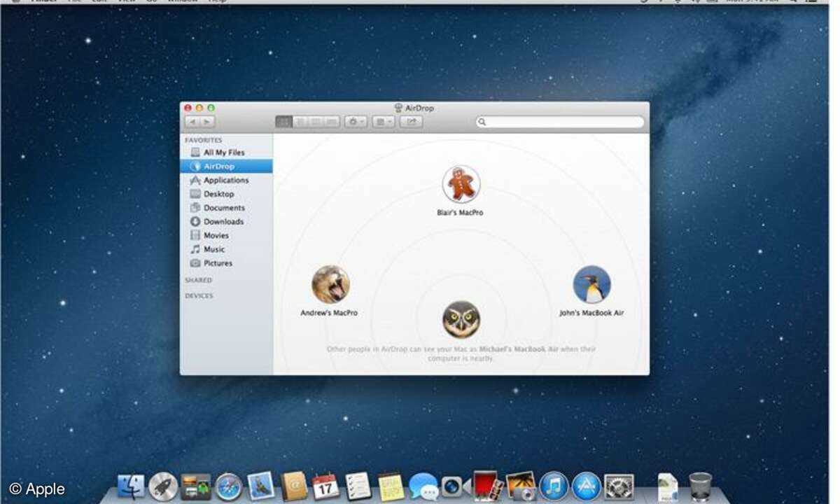Open Pictures from the sidebar
The width and height of the screenshot is (840, 504).
tap(225, 263)
